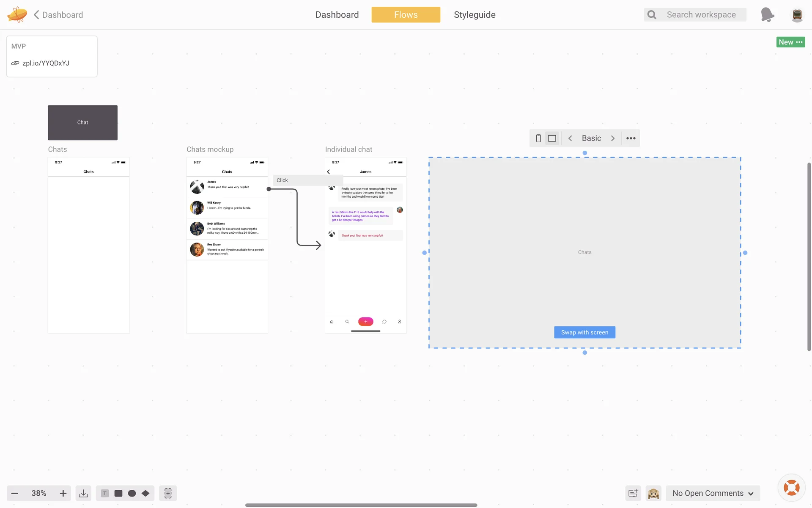Expand the No Open Comments dropdown

[713, 493]
